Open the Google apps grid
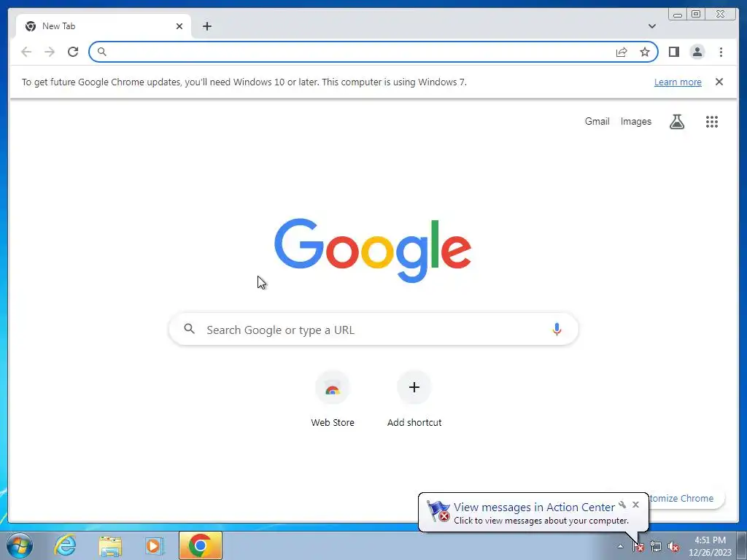This screenshot has width=747, height=560. point(712,122)
